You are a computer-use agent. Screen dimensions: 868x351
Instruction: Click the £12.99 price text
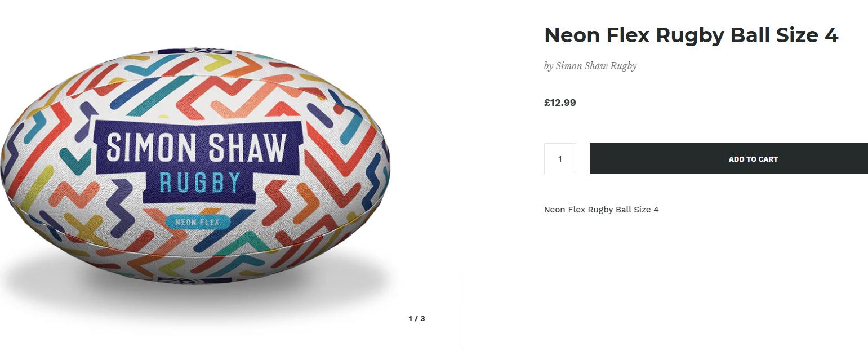pyautogui.click(x=560, y=103)
